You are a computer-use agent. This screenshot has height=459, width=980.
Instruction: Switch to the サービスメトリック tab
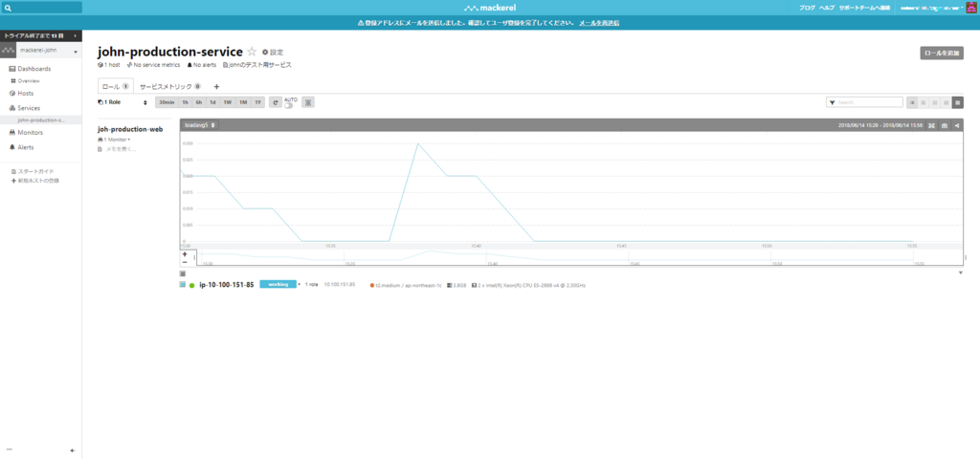tap(170, 86)
